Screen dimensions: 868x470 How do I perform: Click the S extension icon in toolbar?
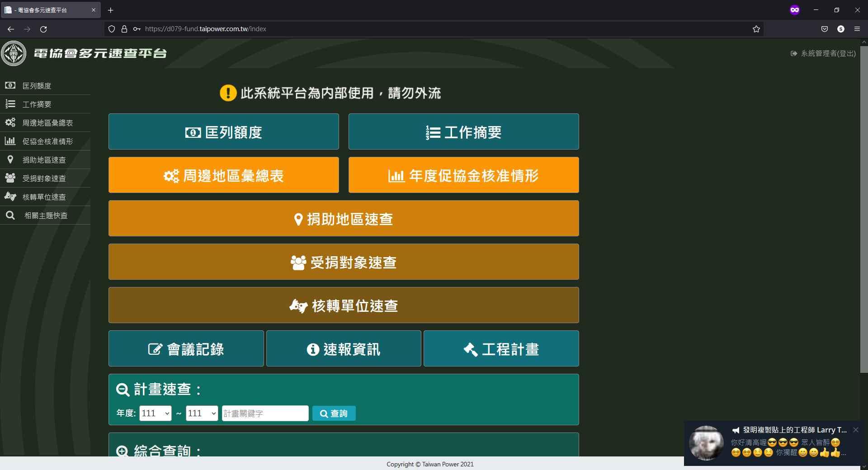pos(841,29)
